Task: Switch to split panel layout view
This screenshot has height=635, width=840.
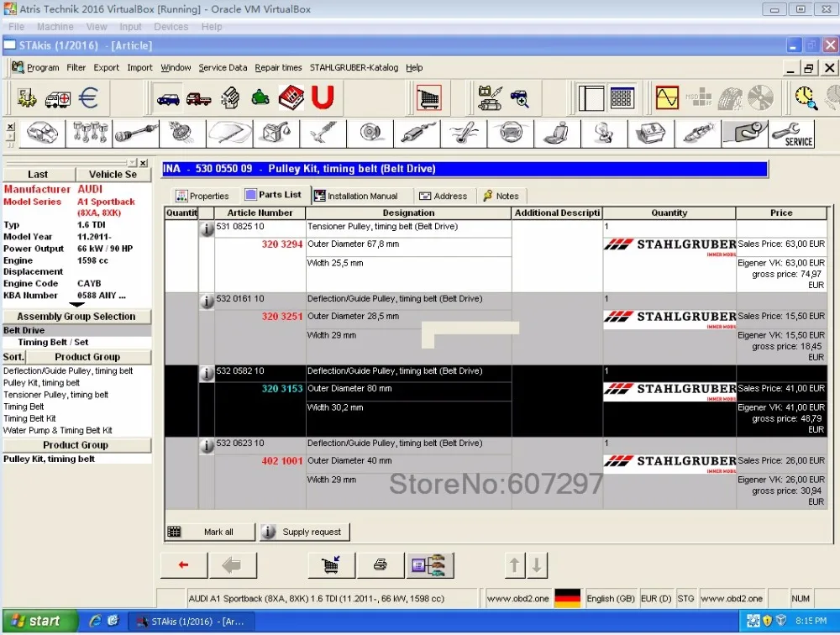Action: click(591, 98)
